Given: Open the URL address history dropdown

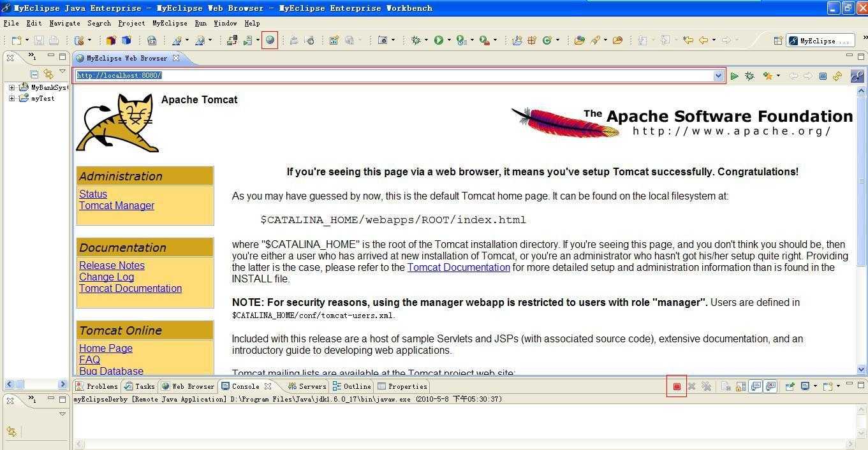Looking at the screenshot, I should (718, 75).
